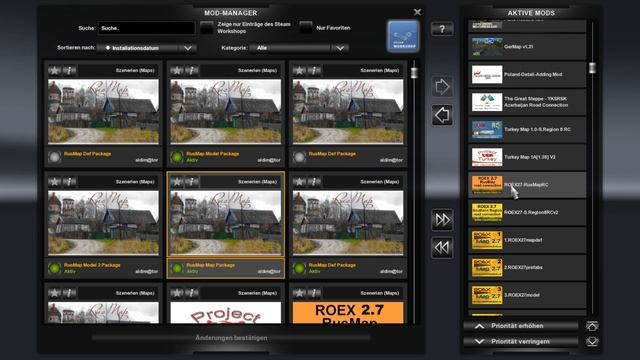
Task: Confirm with 'Änderungen bestätigen'
Action: (231, 338)
